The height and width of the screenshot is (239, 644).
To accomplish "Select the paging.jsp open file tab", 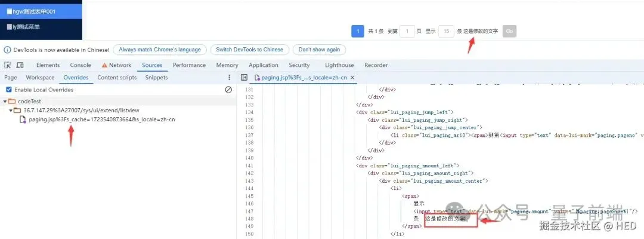I will pyautogui.click(x=304, y=77).
